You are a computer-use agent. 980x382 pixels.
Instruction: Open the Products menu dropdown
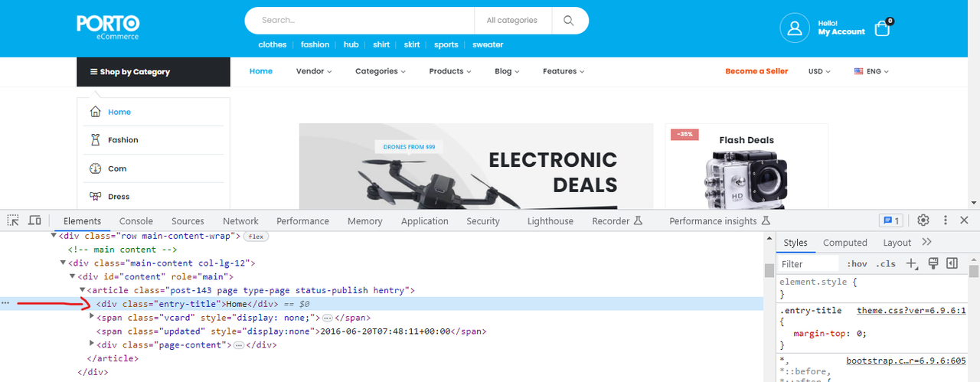(x=450, y=71)
